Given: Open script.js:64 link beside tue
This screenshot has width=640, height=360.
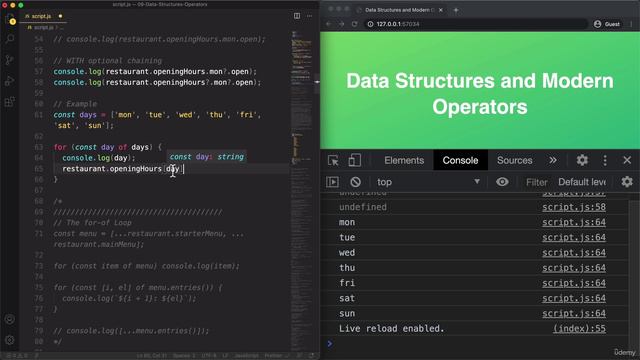Looking at the screenshot, I should coord(574,237).
